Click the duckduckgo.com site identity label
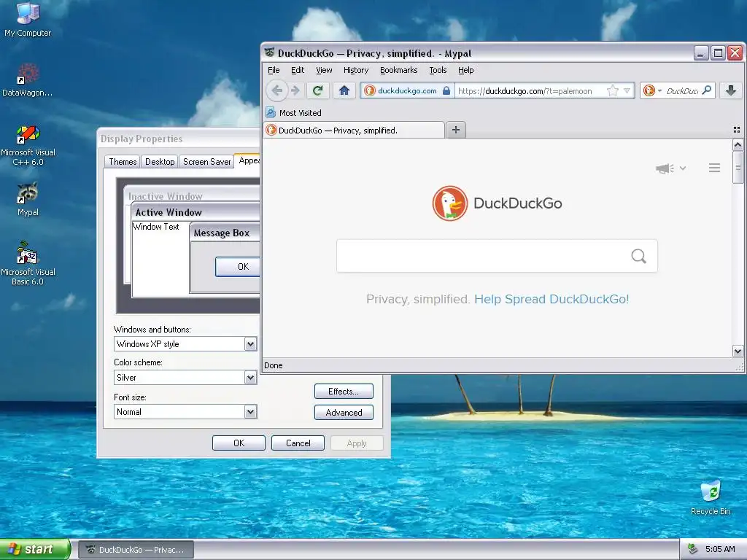747x560 pixels. point(407,90)
